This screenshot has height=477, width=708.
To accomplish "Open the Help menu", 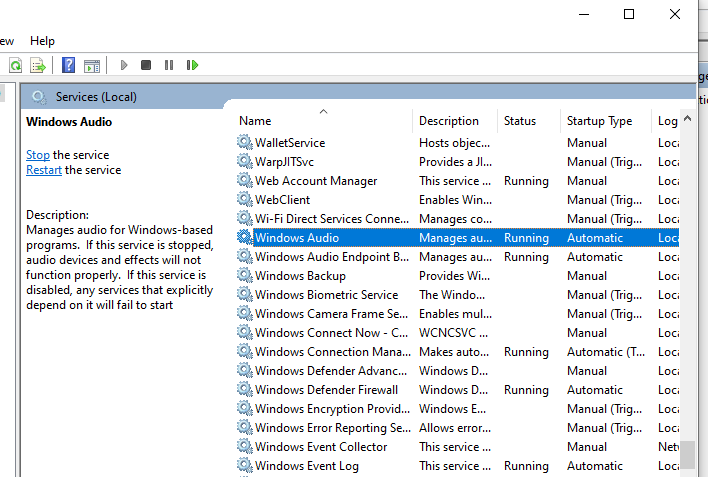I will pyautogui.click(x=43, y=41).
